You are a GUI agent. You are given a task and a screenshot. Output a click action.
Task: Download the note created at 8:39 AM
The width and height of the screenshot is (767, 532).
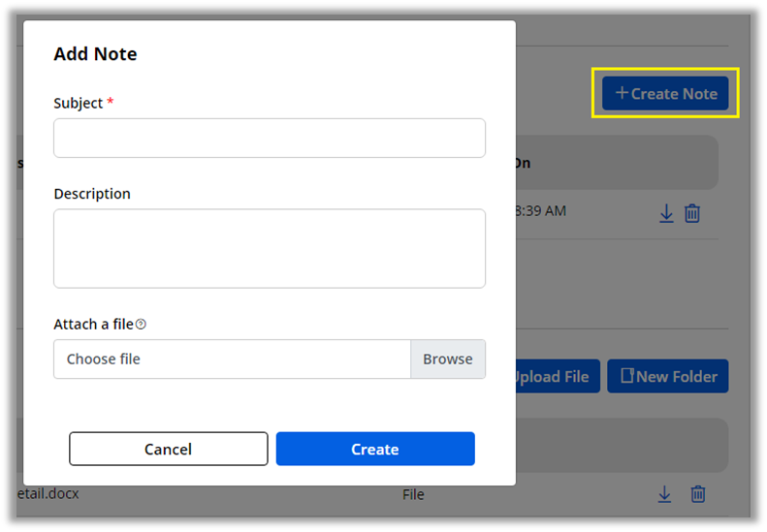666,213
